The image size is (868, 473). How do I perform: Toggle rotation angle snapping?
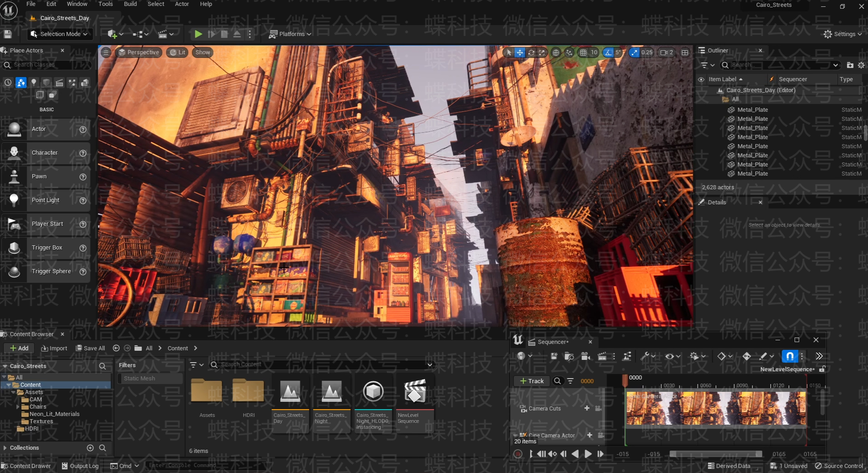608,52
